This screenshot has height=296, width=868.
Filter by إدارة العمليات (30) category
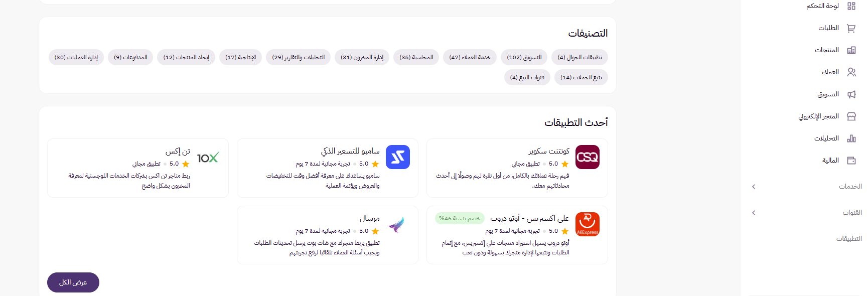[x=76, y=57]
